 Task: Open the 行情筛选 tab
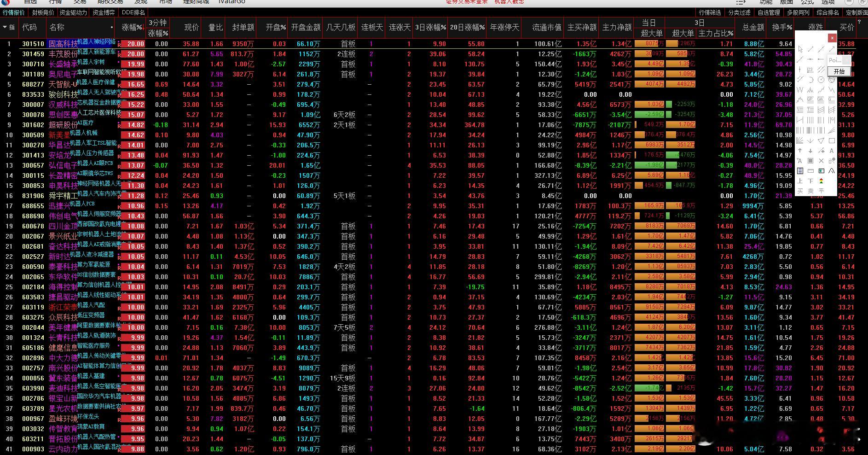[x=710, y=12]
